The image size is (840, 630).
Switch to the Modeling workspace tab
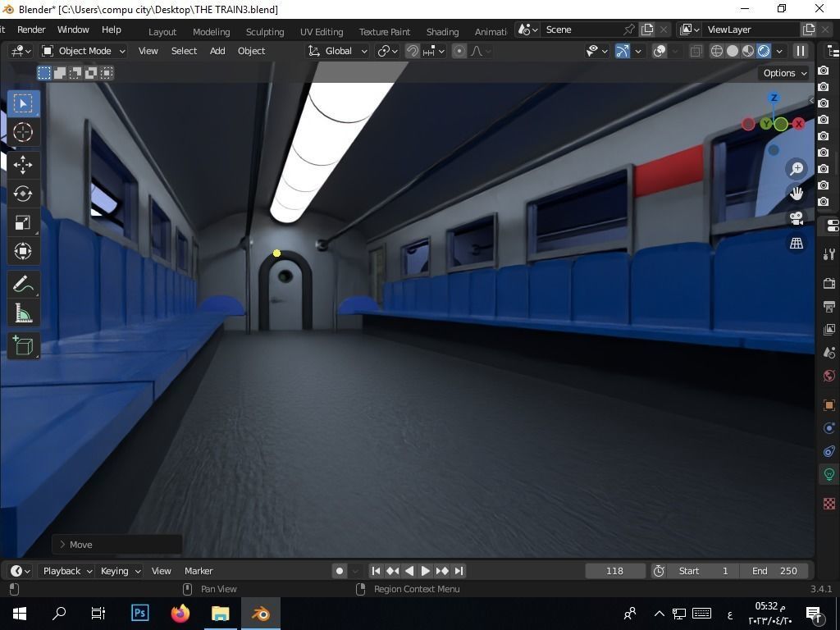pos(211,32)
